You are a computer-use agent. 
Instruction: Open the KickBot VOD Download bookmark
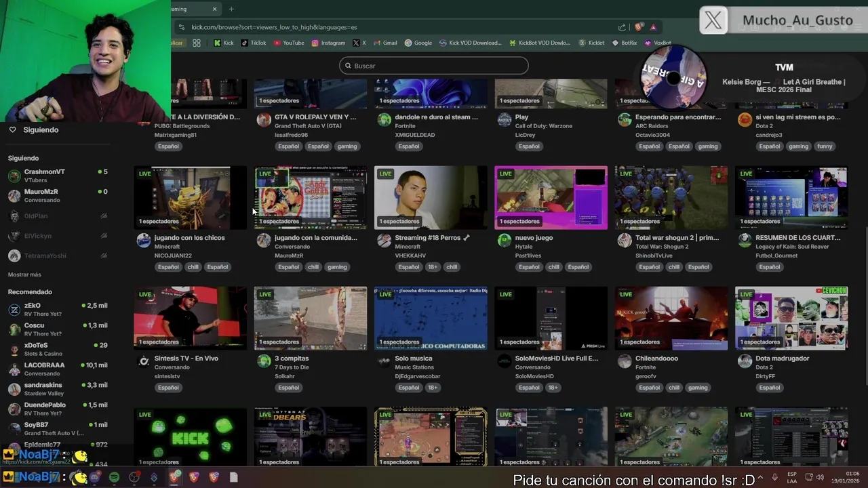tap(539, 43)
